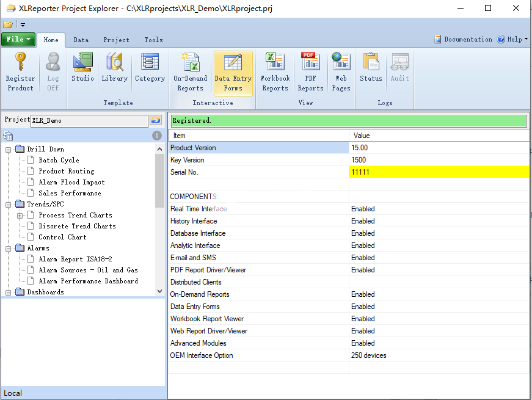The image size is (532, 400).
Task: Open the Help menu
Action: 512,39
